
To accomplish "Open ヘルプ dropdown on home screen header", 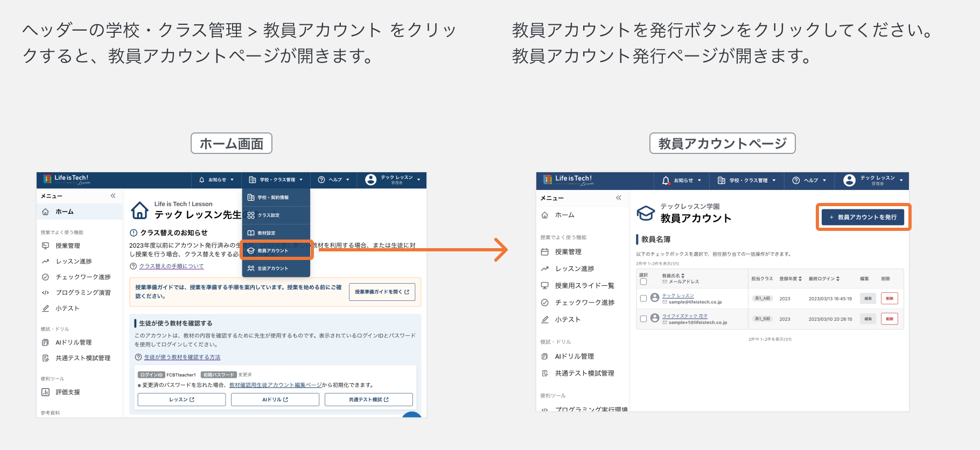I will 334,180.
